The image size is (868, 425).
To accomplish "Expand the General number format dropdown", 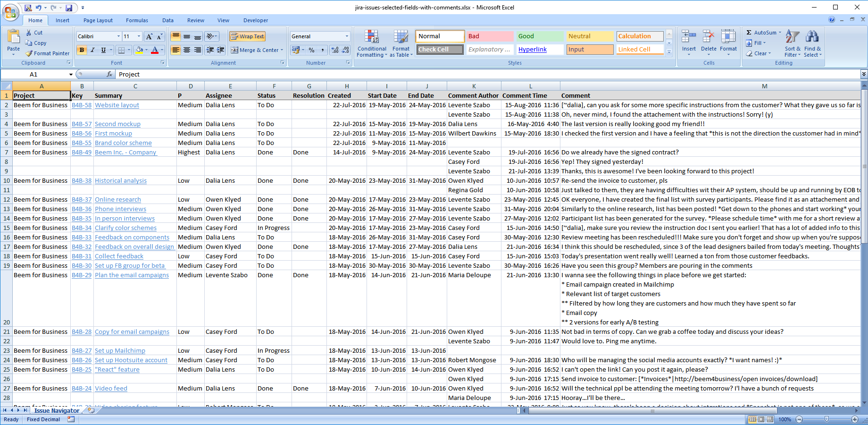I will tap(347, 36).
